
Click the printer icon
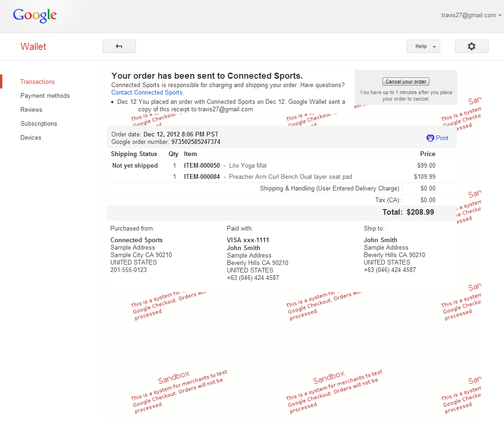click(x=430, y=138)
